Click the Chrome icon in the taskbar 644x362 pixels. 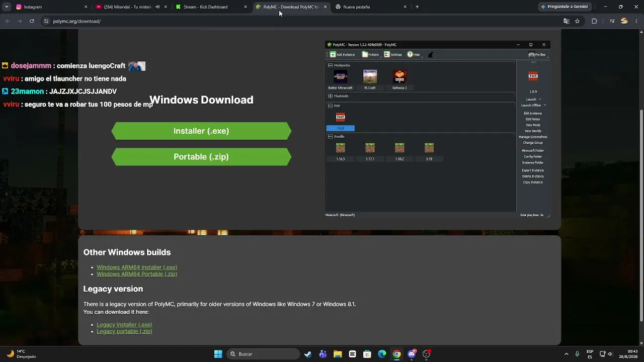coord(397,354)
